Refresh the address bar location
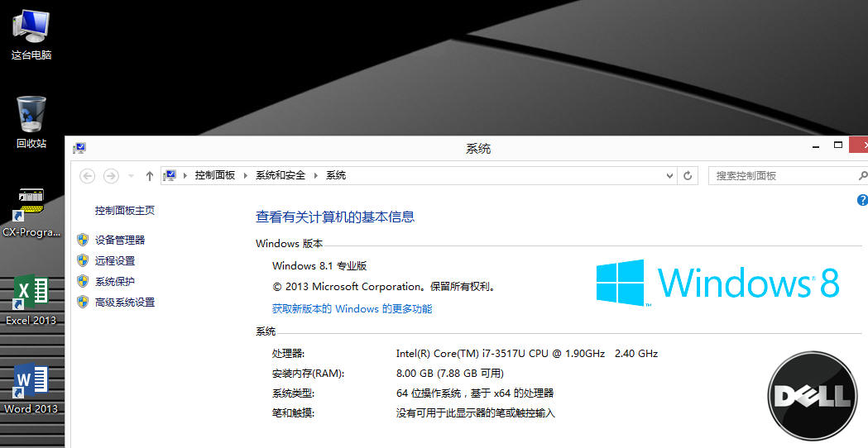The width and height of the screenshot is (868, 448). click(688, 176)
